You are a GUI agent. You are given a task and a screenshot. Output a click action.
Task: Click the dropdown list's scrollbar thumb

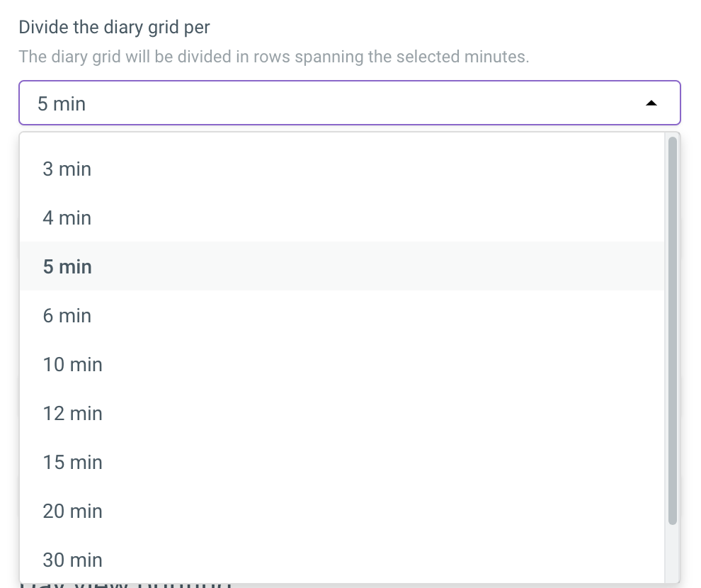672,329
